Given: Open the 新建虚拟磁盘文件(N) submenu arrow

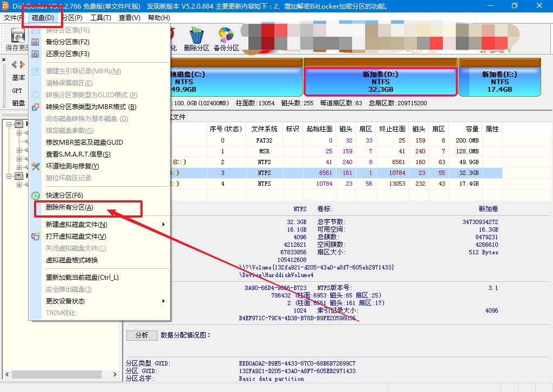Looking at the screenshot, I should tap(163, 225).
